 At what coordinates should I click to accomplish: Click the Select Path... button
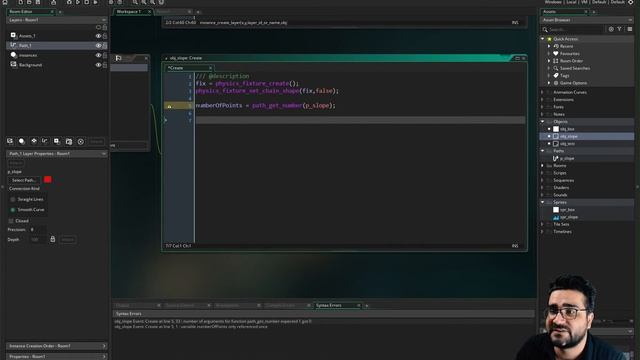(x=24, y=180)
